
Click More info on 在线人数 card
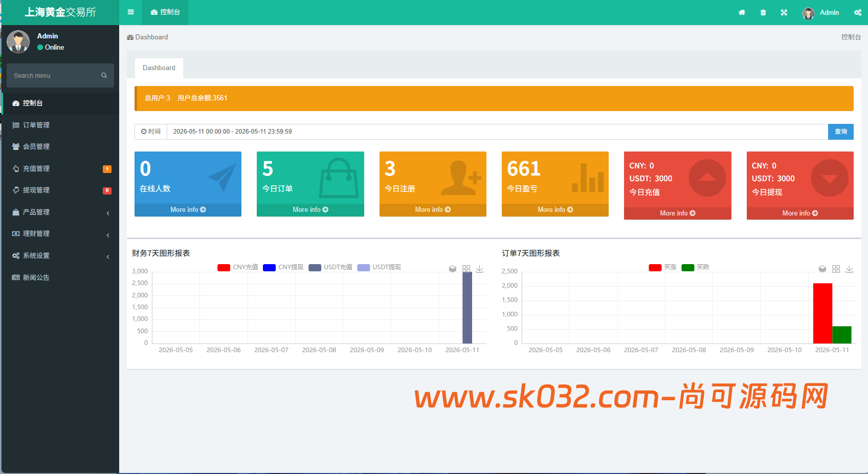[188, 210]
